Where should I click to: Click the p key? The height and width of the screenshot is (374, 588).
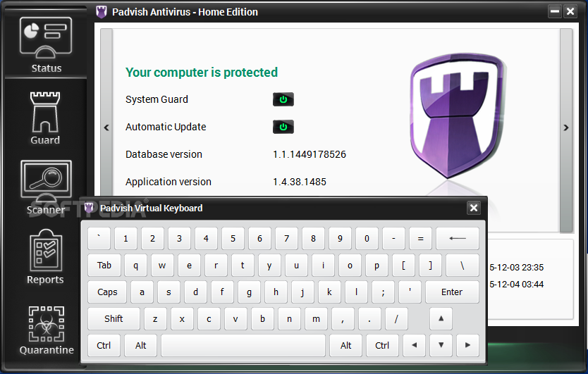click(x=376, y=266)
